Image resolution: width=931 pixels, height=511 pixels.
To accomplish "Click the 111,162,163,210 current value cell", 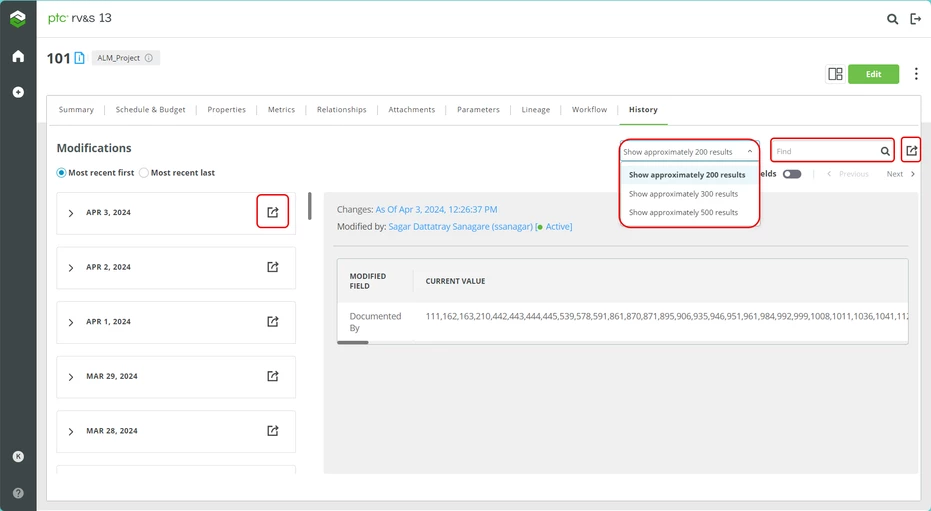I will tap(666, 316).
